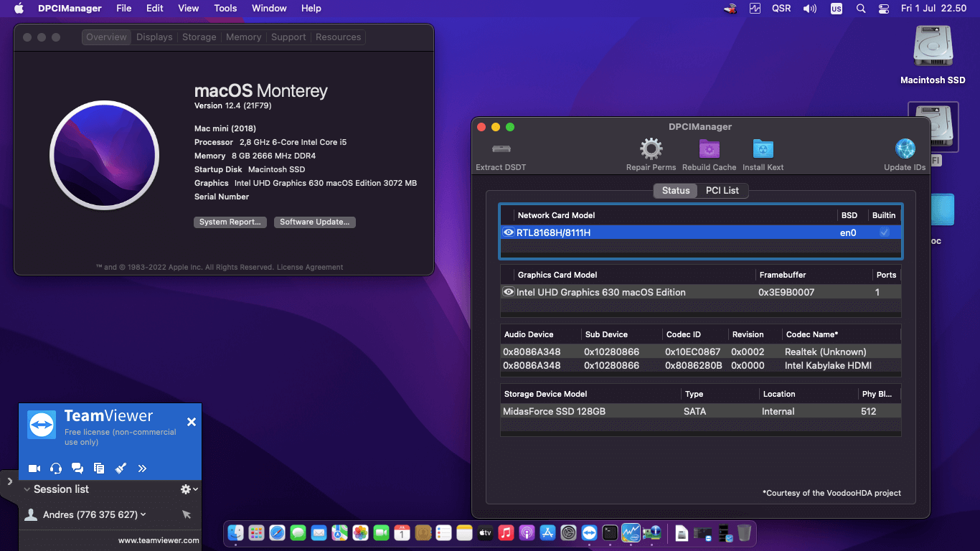Click the Extract DSDT tool in DPCIManager

coord(501,155)
